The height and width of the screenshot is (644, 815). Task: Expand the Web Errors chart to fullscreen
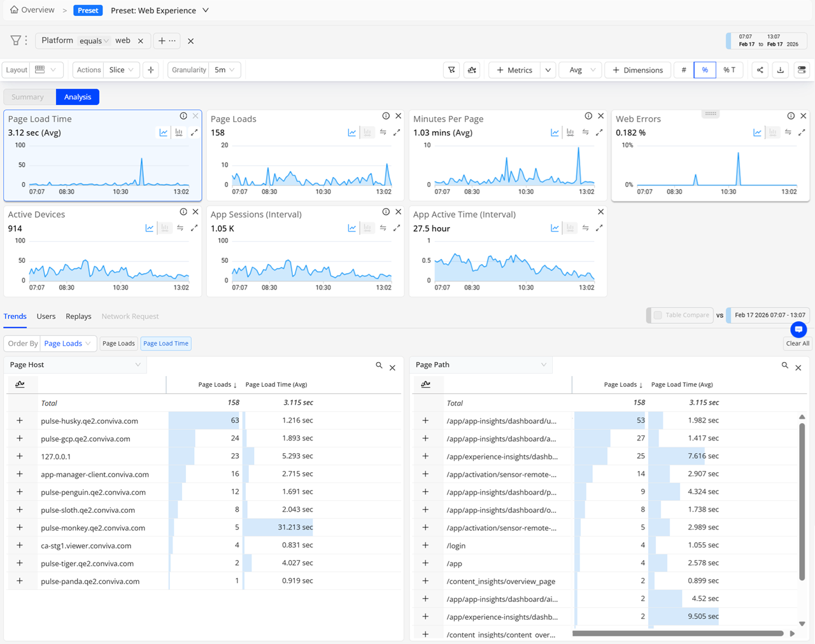click(802, 132)
